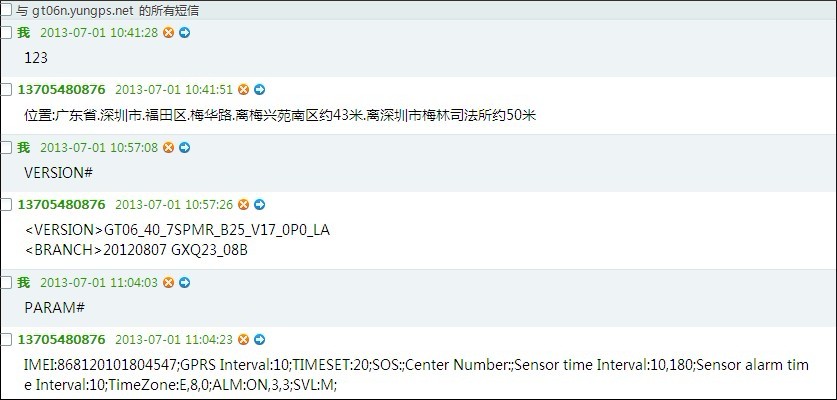Forward the VERSION# message sent 10:57:08
Image resolution: width=837 pixels, height=400 pixels.
tap(185, 147)
